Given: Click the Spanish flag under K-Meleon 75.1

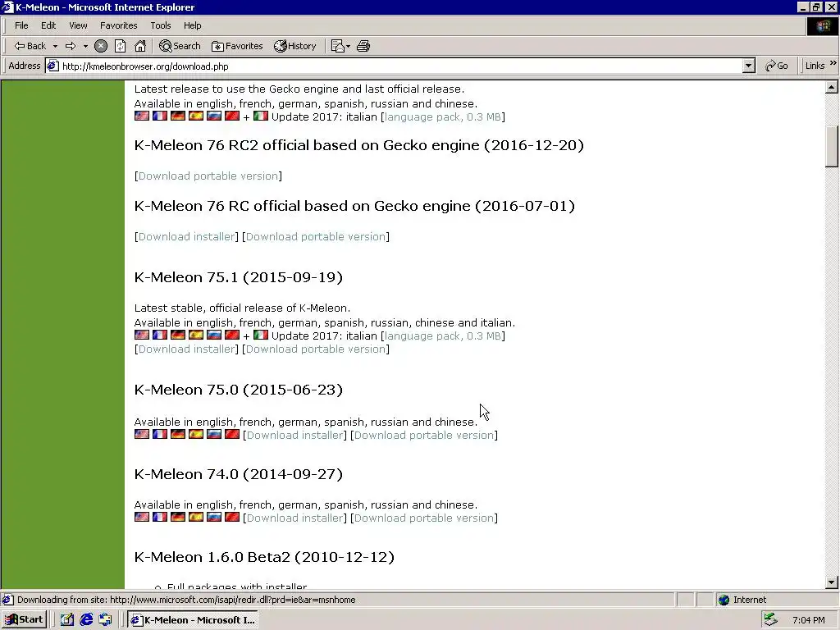Looking at the screenshot, I should [x=196, y=335].
